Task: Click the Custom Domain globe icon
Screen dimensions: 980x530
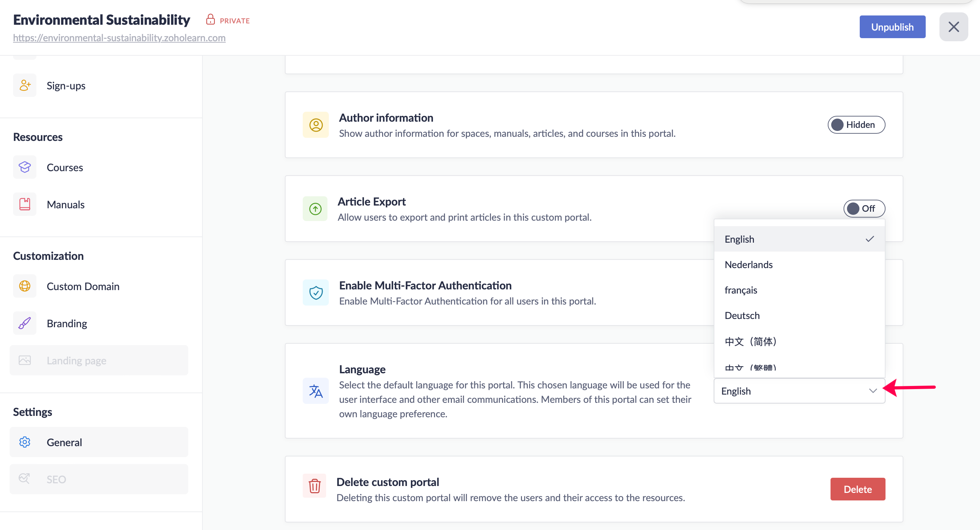Action: coord(25,286)
